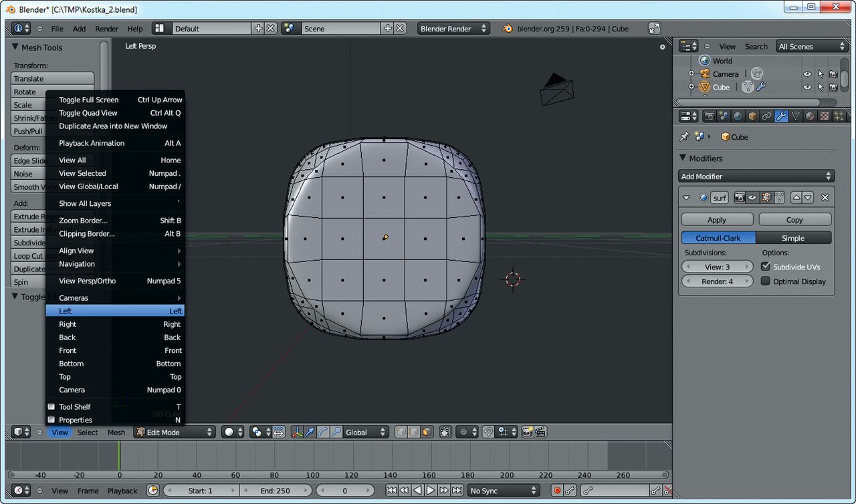Open the Add Modifier dropdown
Screen dimensions: 856x504
[756, 176]
